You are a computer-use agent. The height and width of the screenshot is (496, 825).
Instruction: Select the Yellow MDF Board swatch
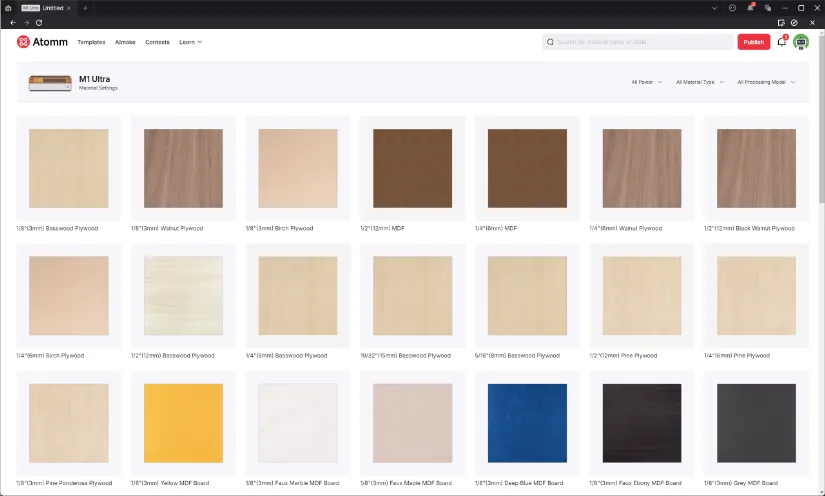(184, 423)
